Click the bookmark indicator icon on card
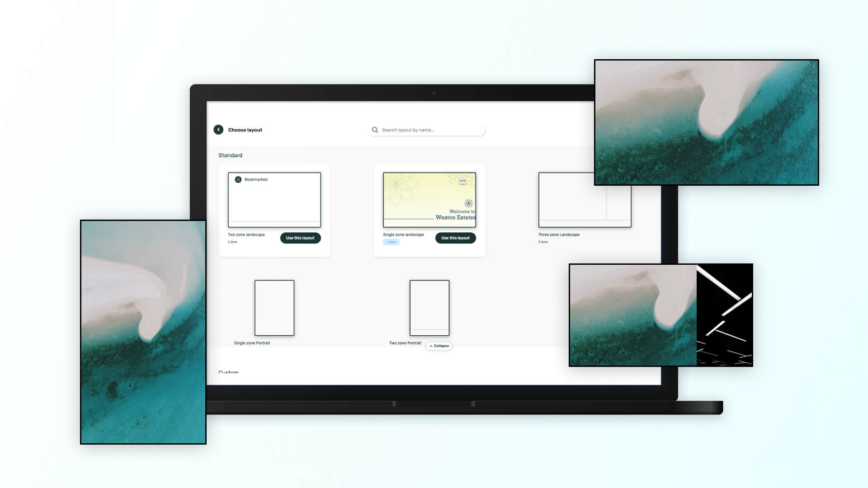 click(x=238, y=179)
